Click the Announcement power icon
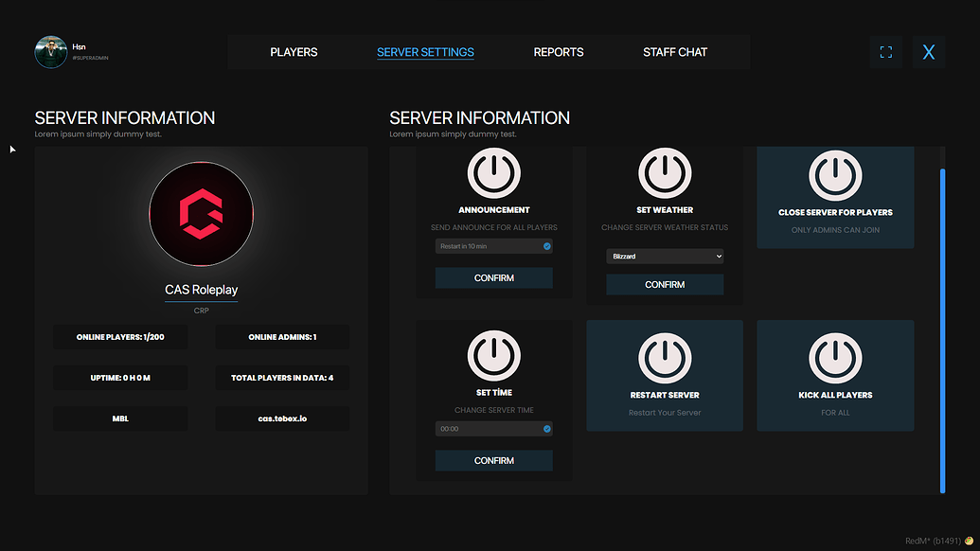 [493, 173]
